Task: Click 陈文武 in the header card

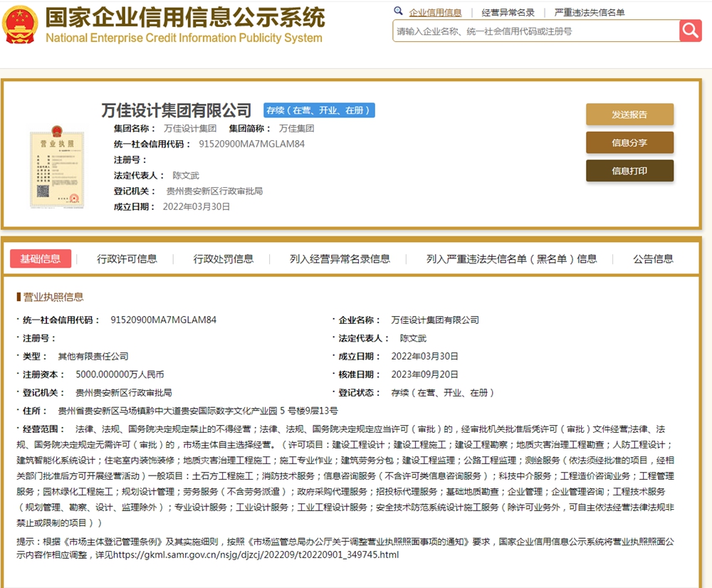Action: (x=186, y=175)
